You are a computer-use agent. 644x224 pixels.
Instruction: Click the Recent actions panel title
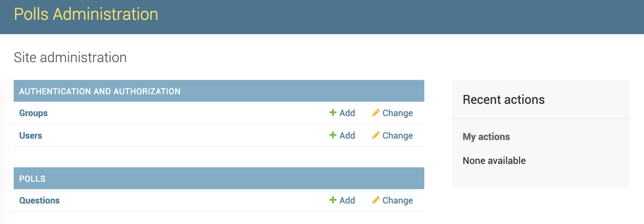(503, 99)
